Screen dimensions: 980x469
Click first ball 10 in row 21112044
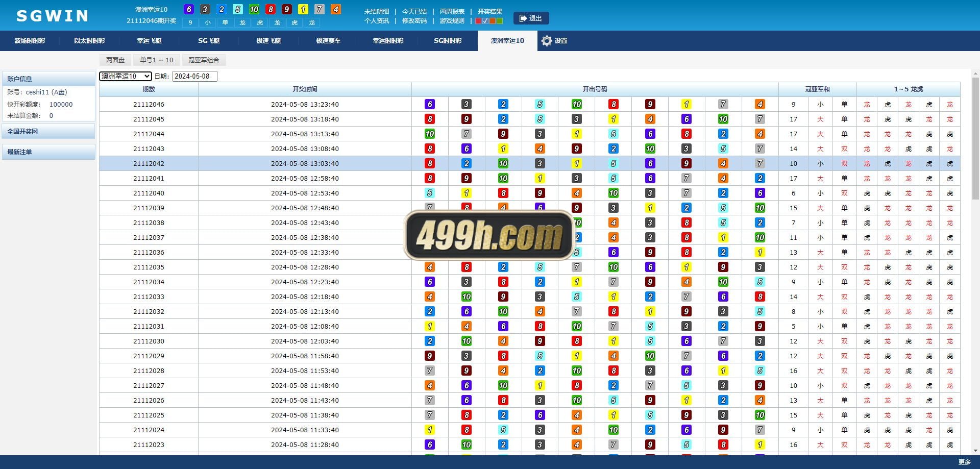tap(430, 134)
